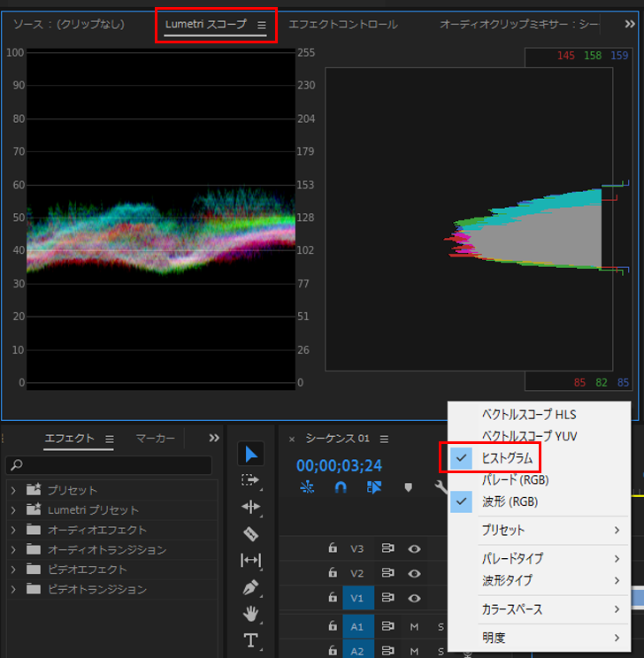Toggle track targeting for A1
The image size is (644, 658).
pyautogui.click(x=358, y=626)
